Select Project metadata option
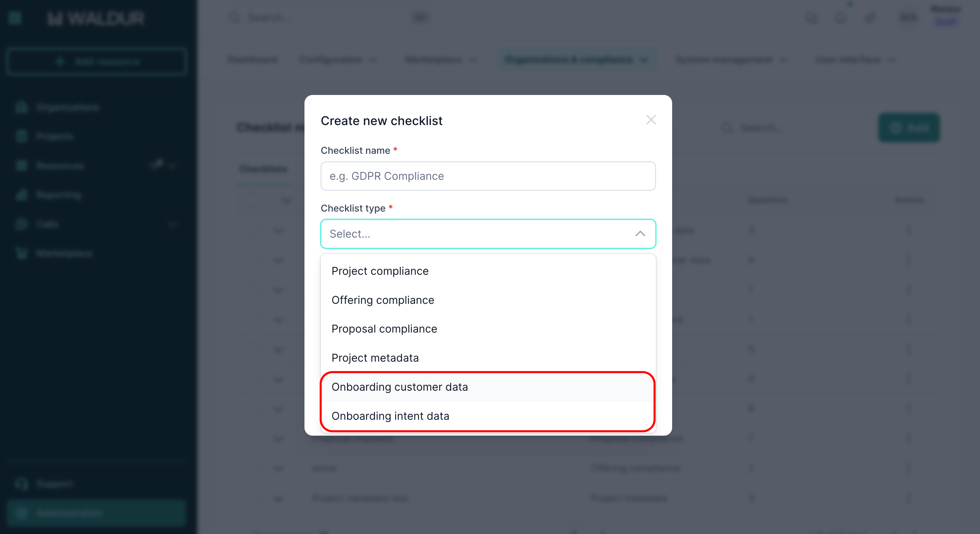This screenshot has width=980, height=534. [375, 358]
